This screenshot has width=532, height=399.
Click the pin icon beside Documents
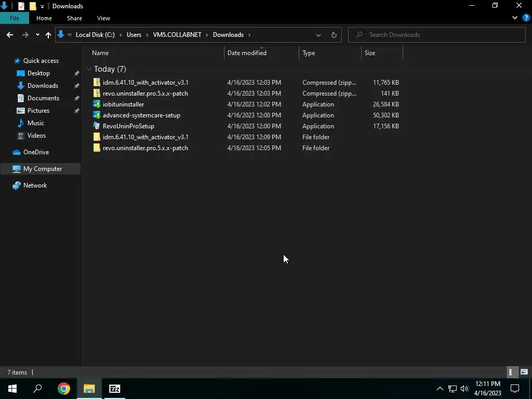(77, 98)
